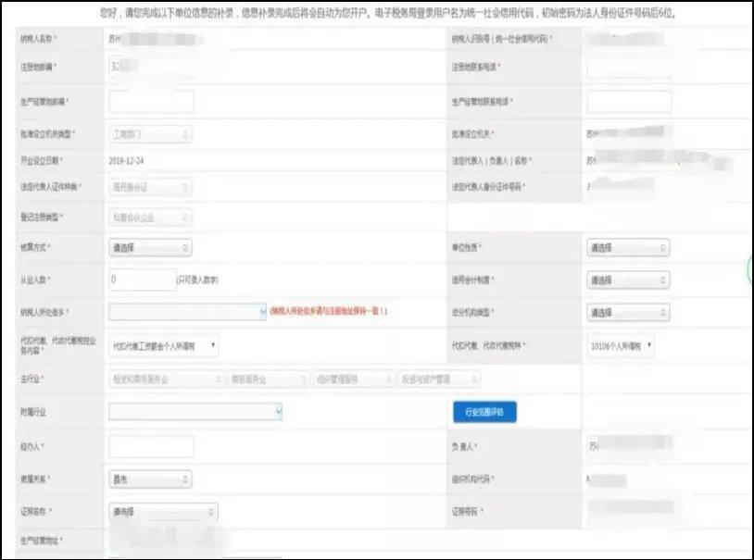The image size is (754, 560).
Task: Open the 附属行业 combo box
Action: [x=195, y=412]
